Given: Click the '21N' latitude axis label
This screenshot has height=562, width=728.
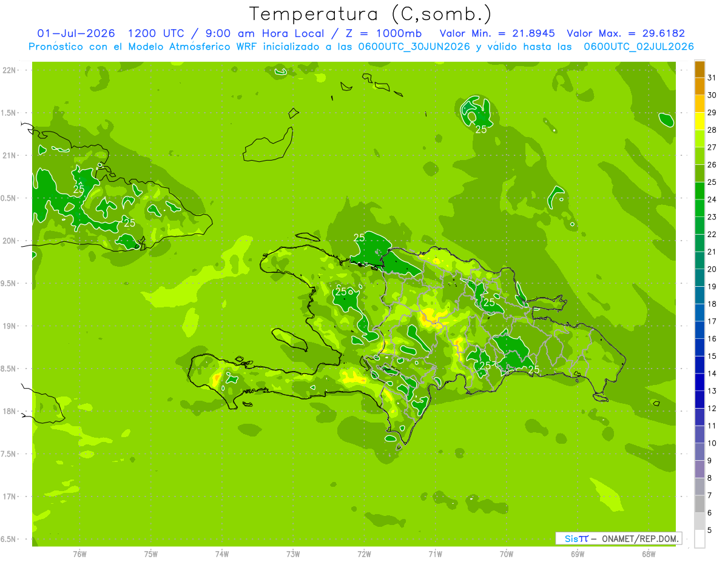Looking at the screenshot, I should coord(10,155).
